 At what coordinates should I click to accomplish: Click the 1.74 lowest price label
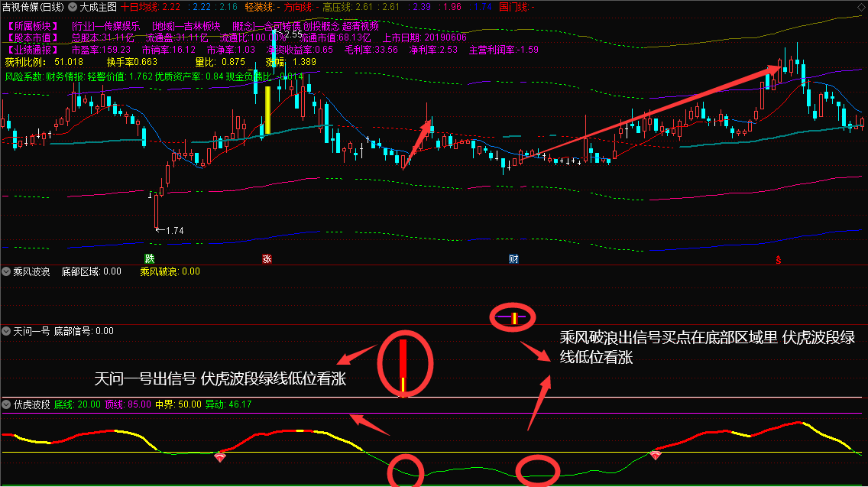[173, 230]
